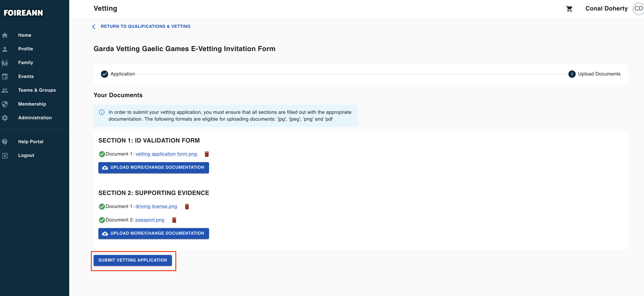Click the Your Documents heading
Screen dimensions: 644x296
118,95
